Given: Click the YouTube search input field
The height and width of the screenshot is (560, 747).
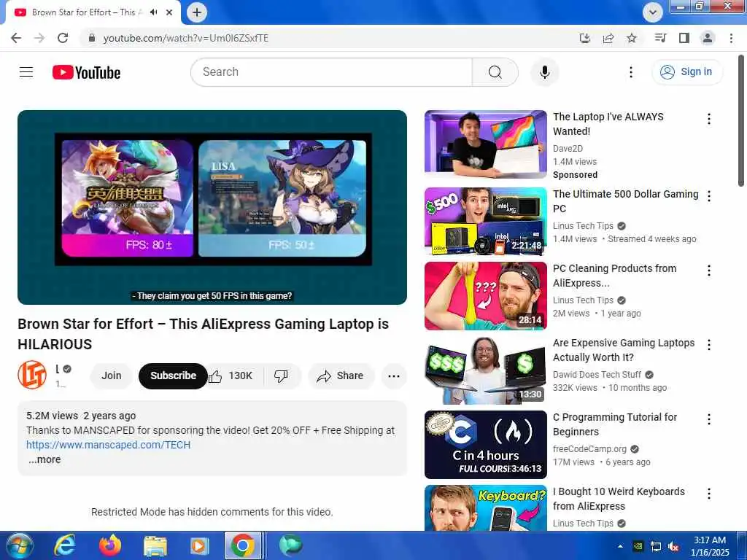Looking at the screenshot, I should click(331, 72).
